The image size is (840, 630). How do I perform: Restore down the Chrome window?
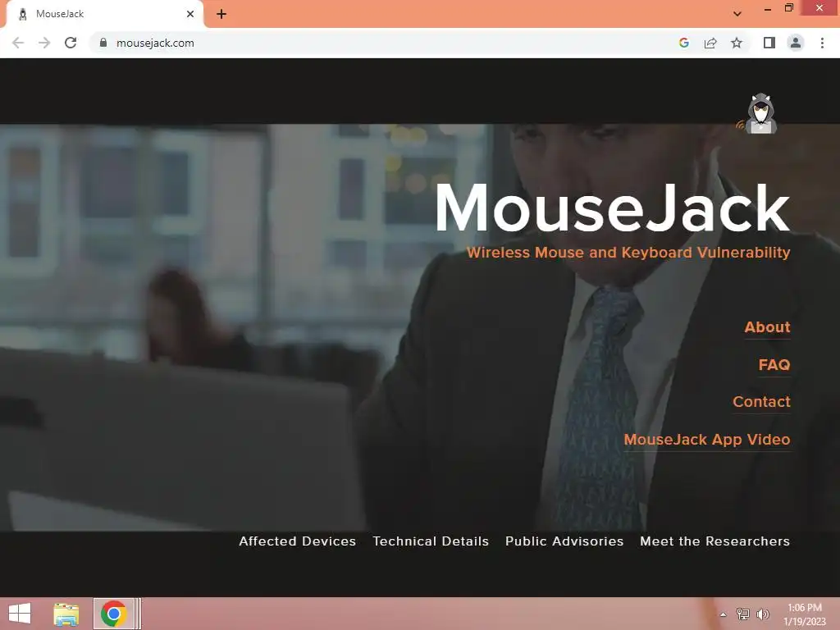pyautogui.click(x=789, y=7)
